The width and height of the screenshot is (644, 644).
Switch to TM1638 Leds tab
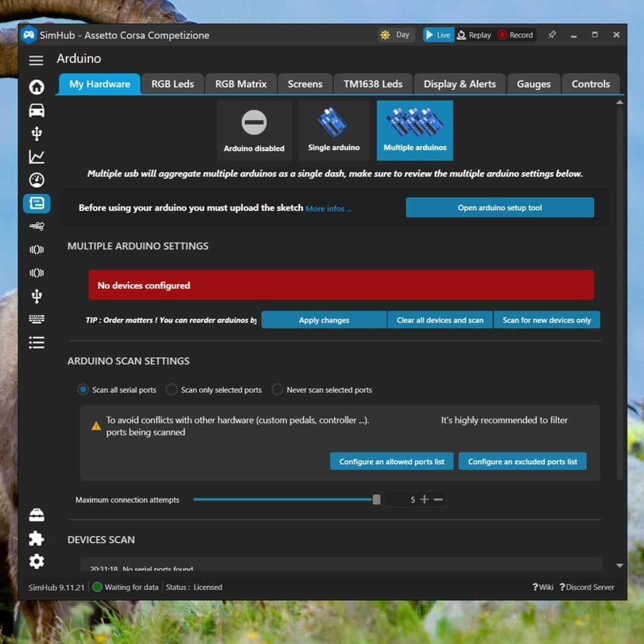pos(373,84)
